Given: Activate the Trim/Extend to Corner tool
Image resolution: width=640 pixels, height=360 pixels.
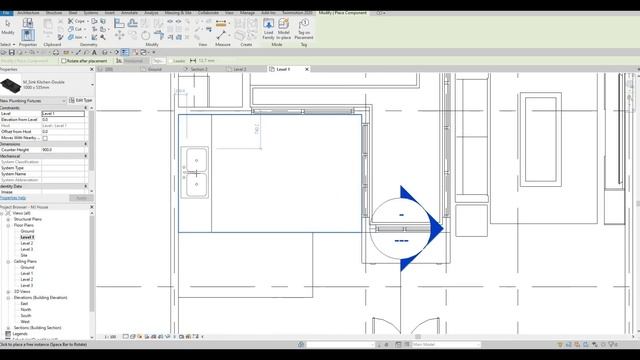Looking at the screenshot, I should (x=159, y=35).
